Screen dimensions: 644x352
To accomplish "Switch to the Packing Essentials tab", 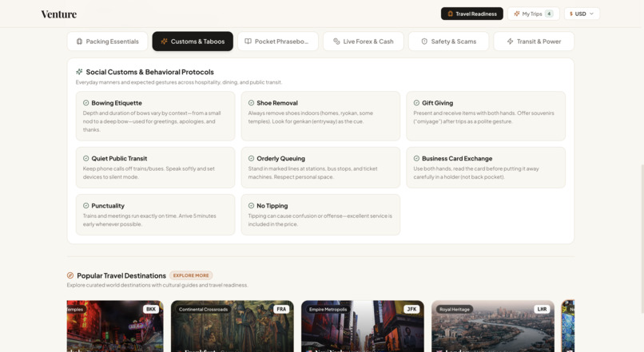I will coord(107,42).
